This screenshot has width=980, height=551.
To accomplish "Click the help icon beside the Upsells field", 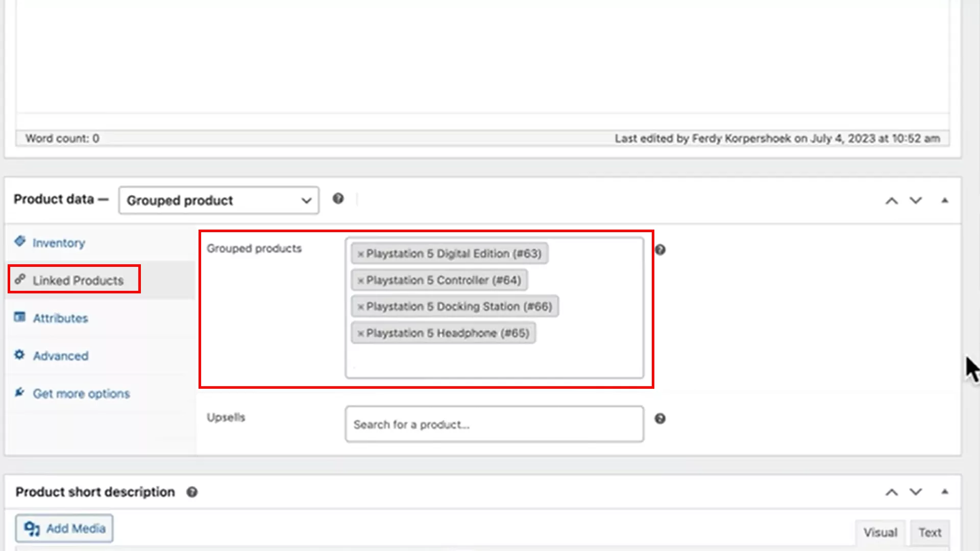I will click(x=660, y=418).
